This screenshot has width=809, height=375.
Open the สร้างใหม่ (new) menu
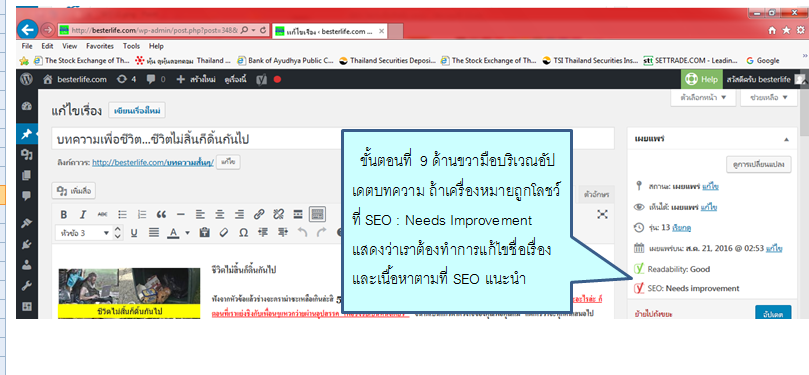196,79
